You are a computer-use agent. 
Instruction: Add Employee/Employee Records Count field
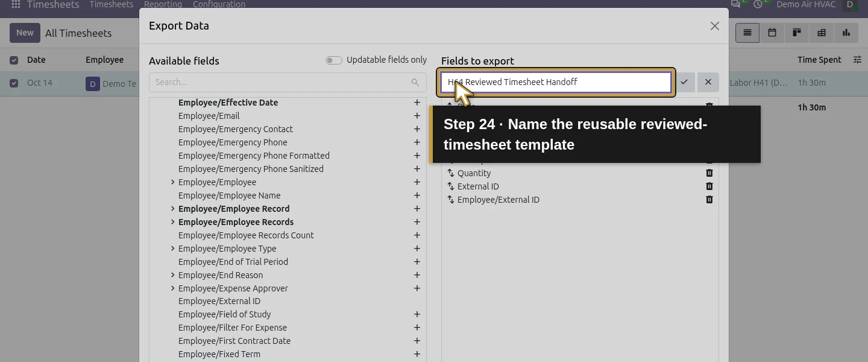pos(417,235)
